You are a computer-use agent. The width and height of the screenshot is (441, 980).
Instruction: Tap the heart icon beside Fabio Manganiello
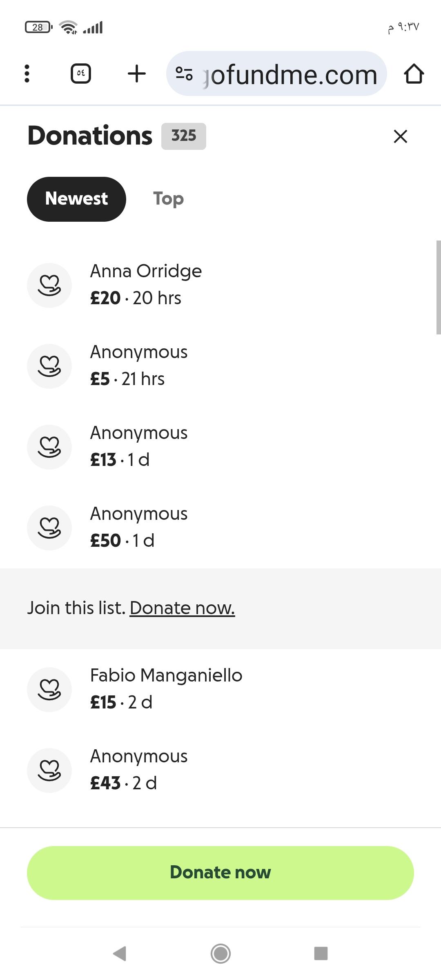click(x=49, y=690)
